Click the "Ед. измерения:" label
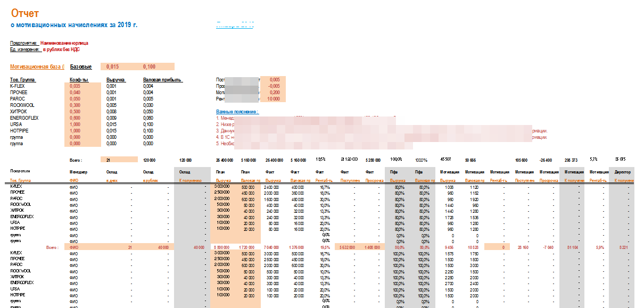This screenshot has width=644, height=308. (25, 49)
